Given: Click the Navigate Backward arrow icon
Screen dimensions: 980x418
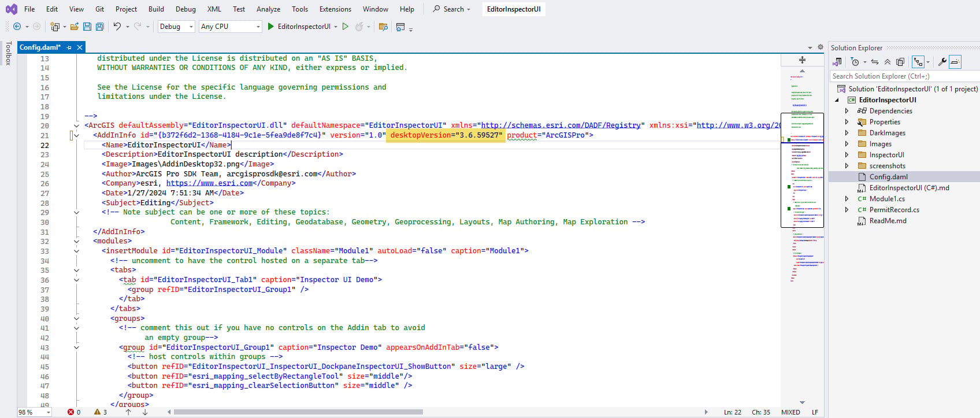Looking at the screenshot, I should pyautogui.click(x=17, y=27).
